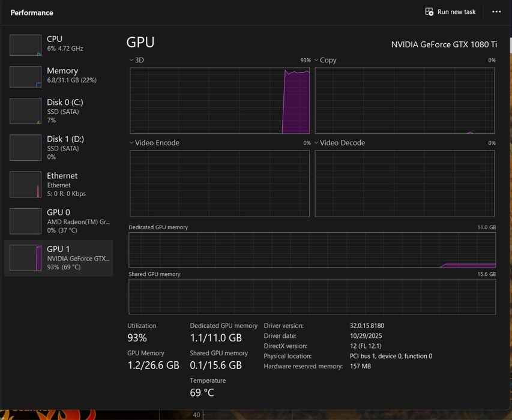Image resolution: width=512 pixels, height=420 pixels.
Task: Click the Video Encode graph
Action: tap(220, 184)
